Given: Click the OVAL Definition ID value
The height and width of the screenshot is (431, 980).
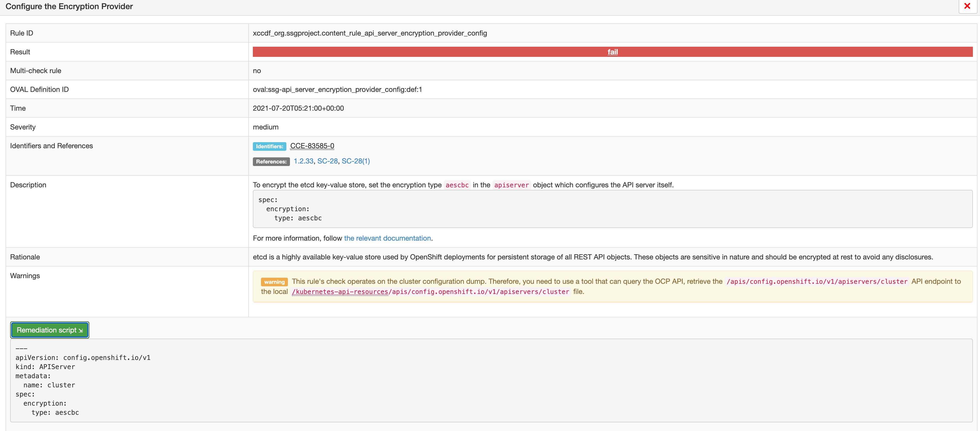Looking at the screenshot, I should pyautogui.click(x=337, y=89).
